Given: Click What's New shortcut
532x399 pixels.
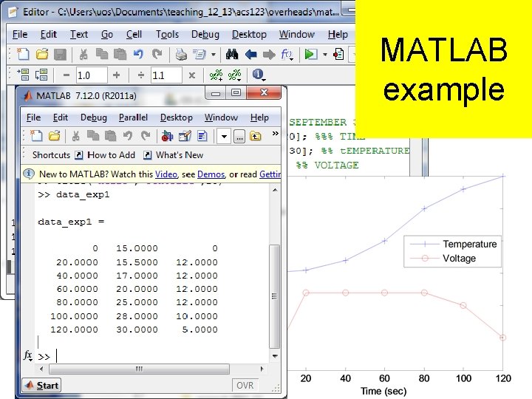Looking at the screenshot, I should tap(174, 155).
